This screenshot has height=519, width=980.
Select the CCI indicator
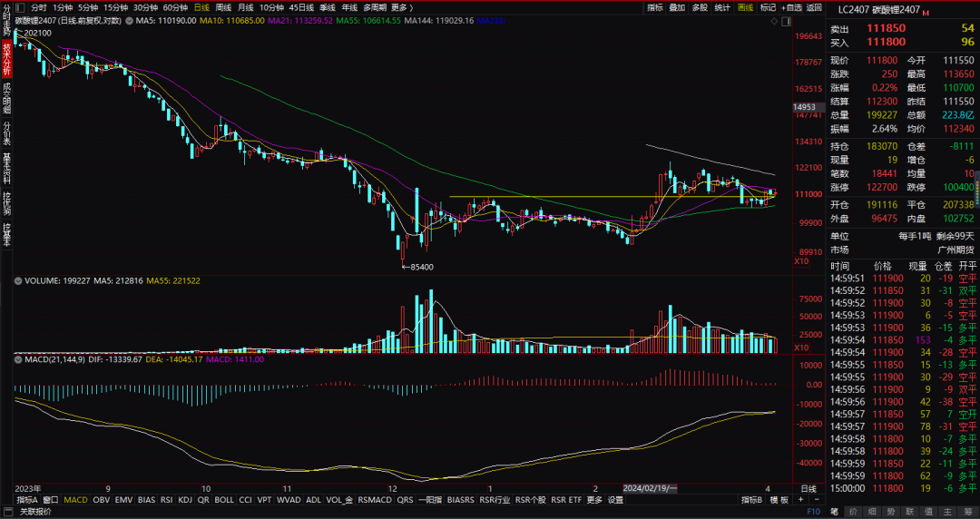point(246,500)
